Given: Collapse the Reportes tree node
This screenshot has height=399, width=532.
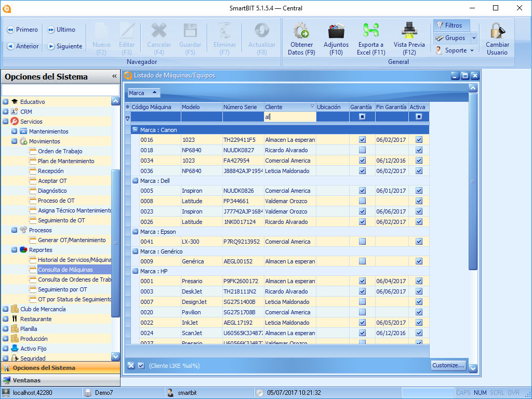Looking at the screenshot, I should coord(14,250).
